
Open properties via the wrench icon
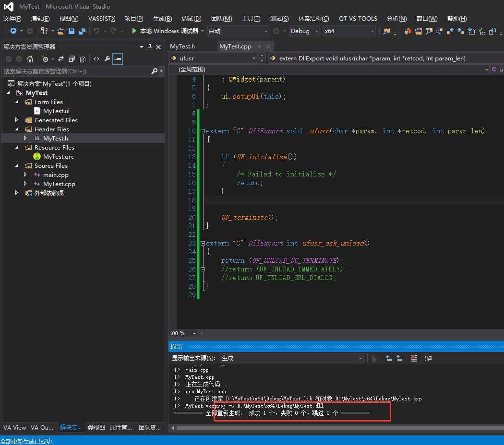click(x=107, y=59)
